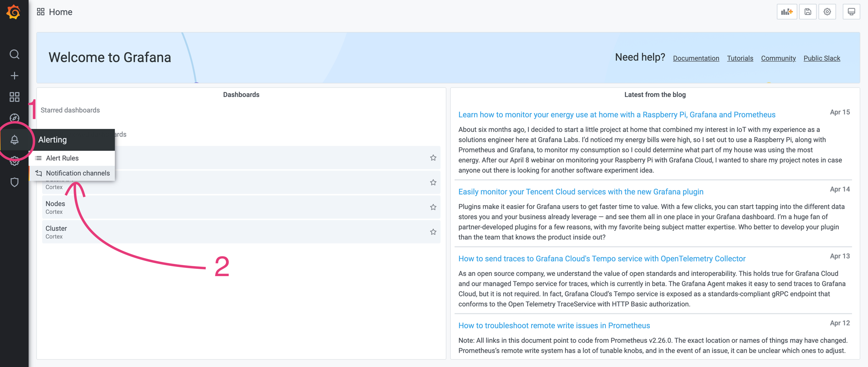This screenshot has width=868, height=367.
Task: Toggle the cycle view mode monitor icon
Action: click(x=851, y=12)
